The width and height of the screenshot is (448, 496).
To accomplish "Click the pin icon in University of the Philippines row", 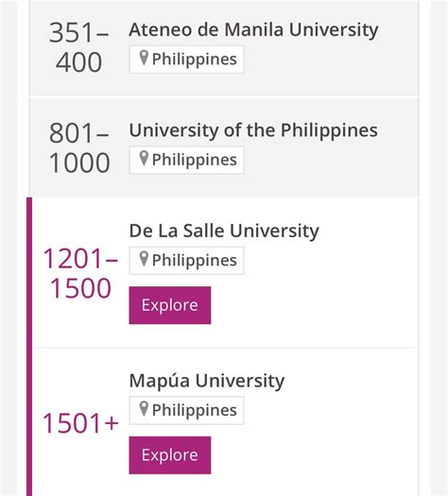I will pyautogui.click(x=144, y=159).
